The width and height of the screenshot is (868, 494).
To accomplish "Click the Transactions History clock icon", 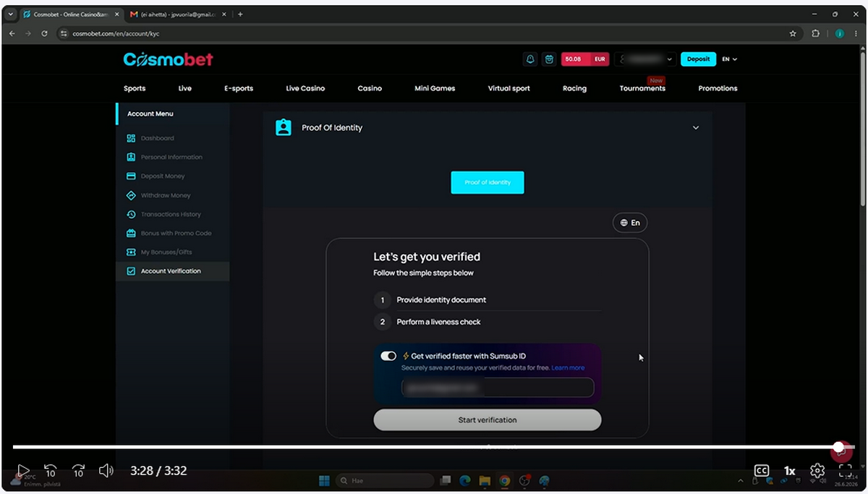I will pos(131,214).
